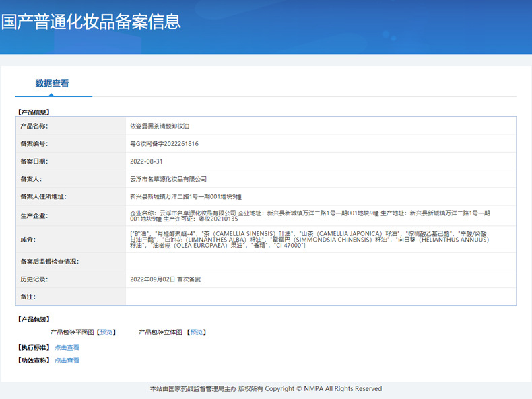The image size is (532, 399).
Task: Click the page title 国产普通化妆品备案信息
Action: pos(91,22)
